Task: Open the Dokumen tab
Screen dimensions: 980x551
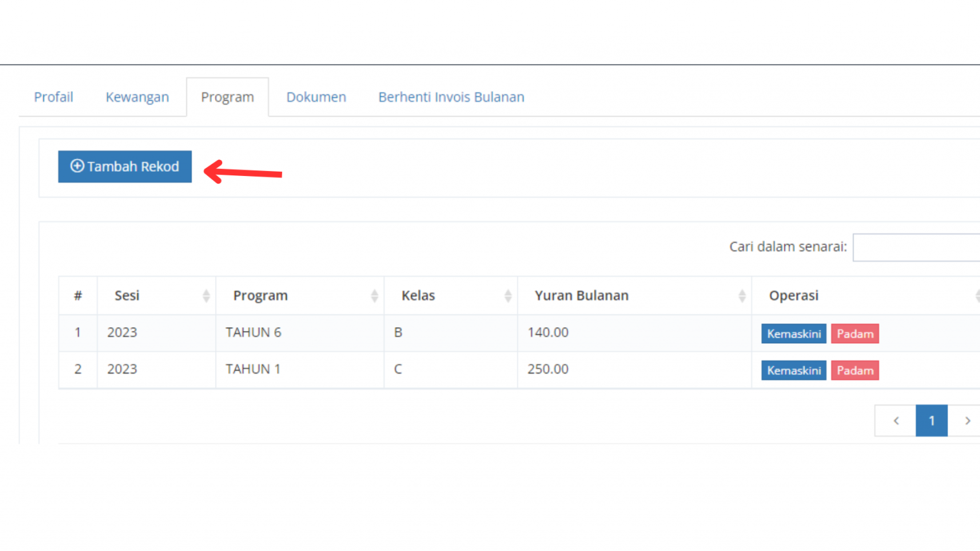Action: click(316, 97)
